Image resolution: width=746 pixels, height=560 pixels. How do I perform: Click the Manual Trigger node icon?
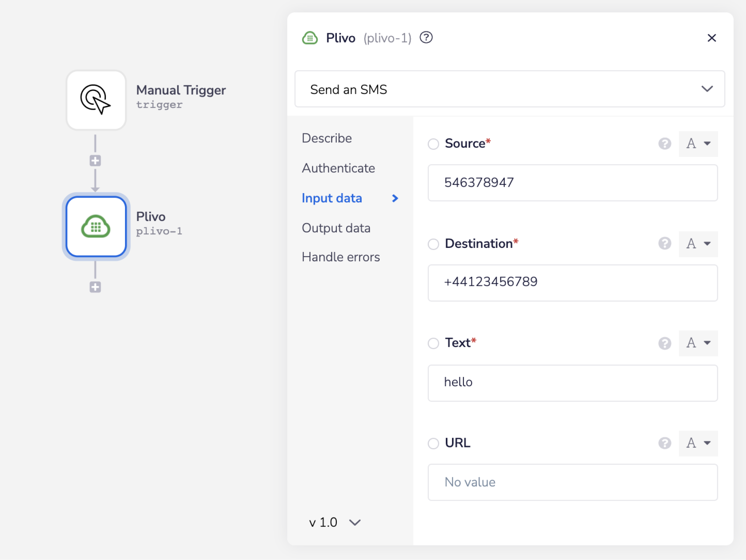click(x=96, y=100)
